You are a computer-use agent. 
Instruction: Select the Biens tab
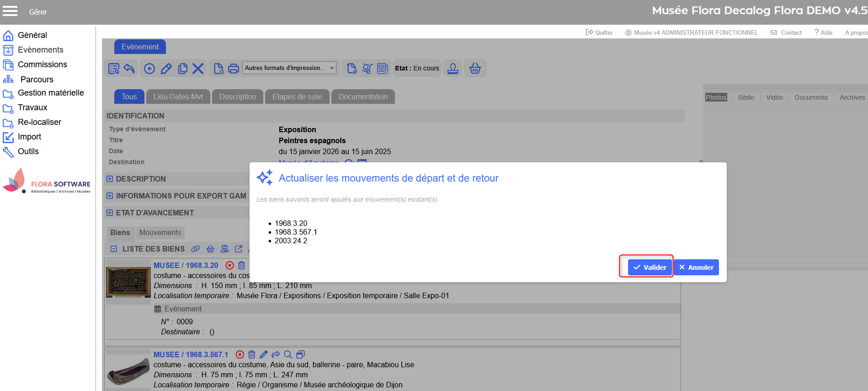point(120,232)
